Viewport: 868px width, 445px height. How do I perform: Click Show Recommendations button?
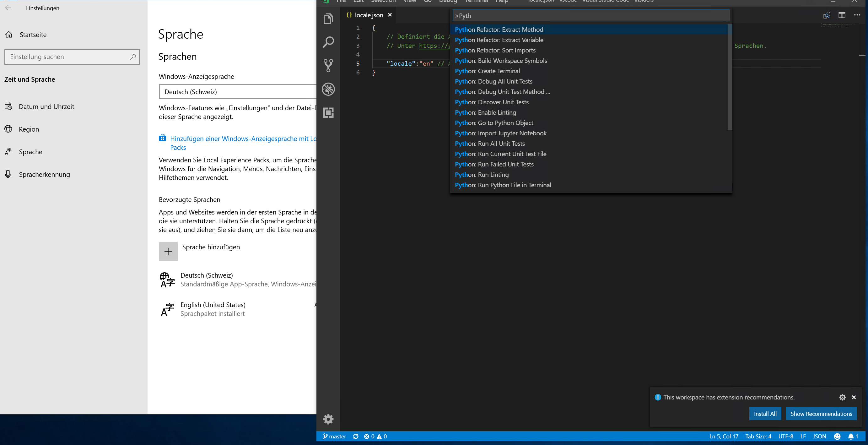(821, 414)
